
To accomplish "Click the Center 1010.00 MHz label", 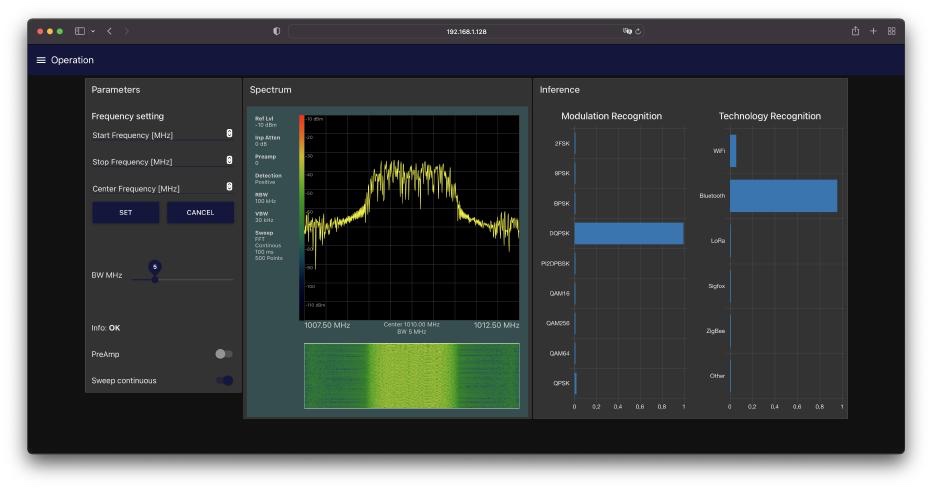I will coord(411,325).
